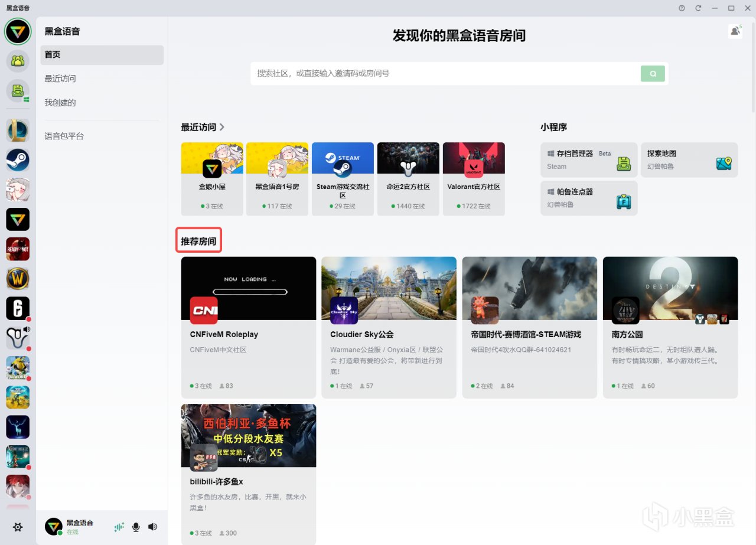Open the friends group icon in the sidebar

[18, 61]
